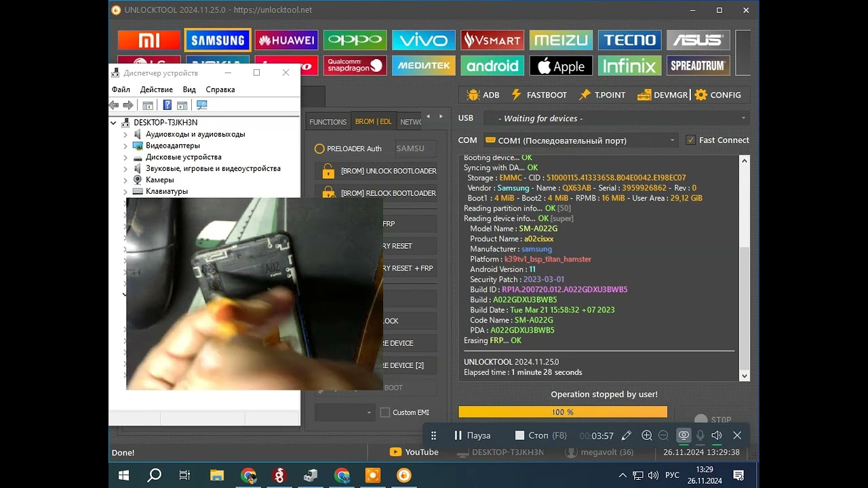
Task: Choose the Spreadtrum chipset tile
Action: [x=698, y=66]
